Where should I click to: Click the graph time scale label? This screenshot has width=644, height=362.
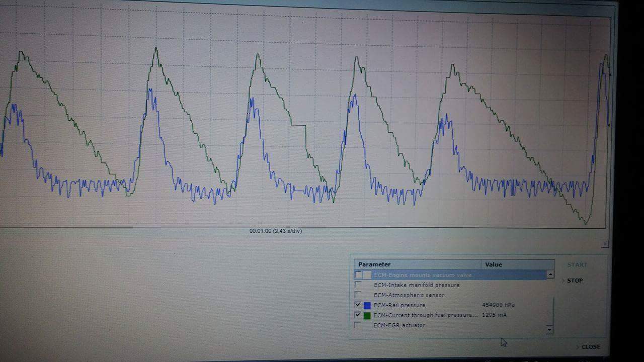click(x=276, y=231)
